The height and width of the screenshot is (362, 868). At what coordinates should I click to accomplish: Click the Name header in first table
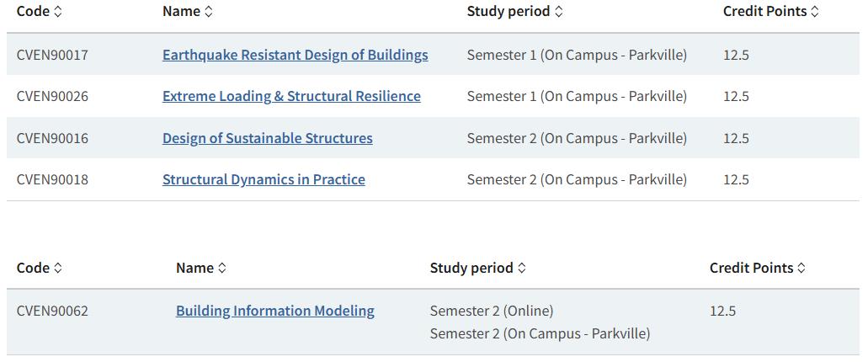(182, 12)
